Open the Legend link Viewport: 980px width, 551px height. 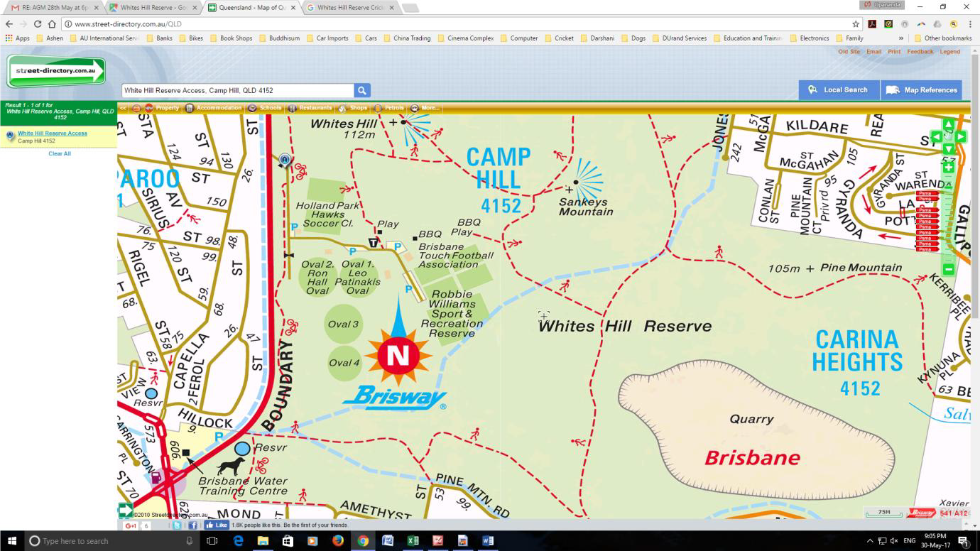950,52
